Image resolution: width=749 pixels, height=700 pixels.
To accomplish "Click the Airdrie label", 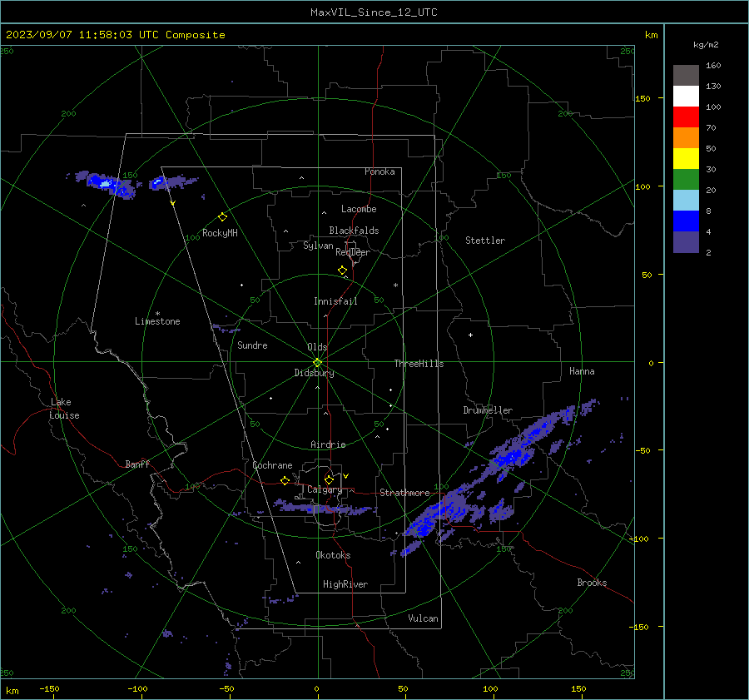I will click(328, 444).
